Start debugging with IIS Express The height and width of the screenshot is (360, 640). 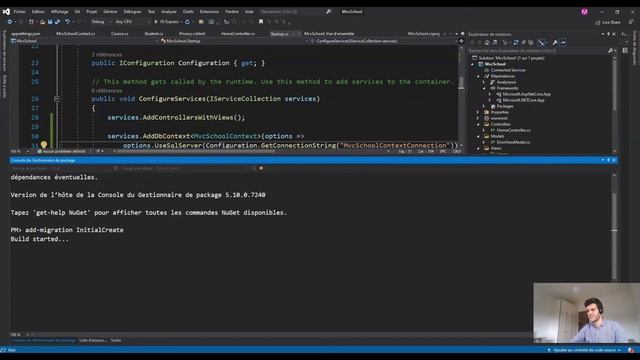point(167,22)
